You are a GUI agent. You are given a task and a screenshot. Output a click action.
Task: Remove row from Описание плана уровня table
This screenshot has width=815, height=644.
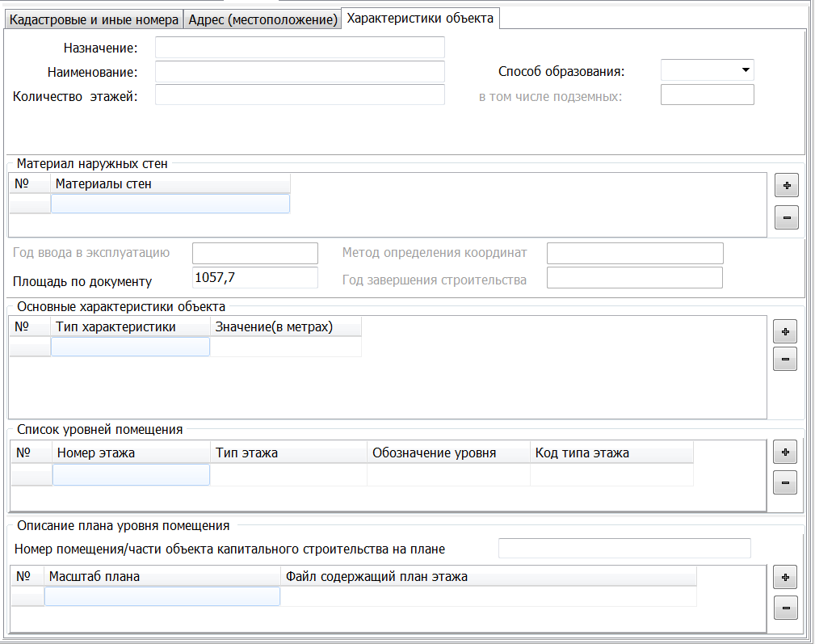point(785,607)
